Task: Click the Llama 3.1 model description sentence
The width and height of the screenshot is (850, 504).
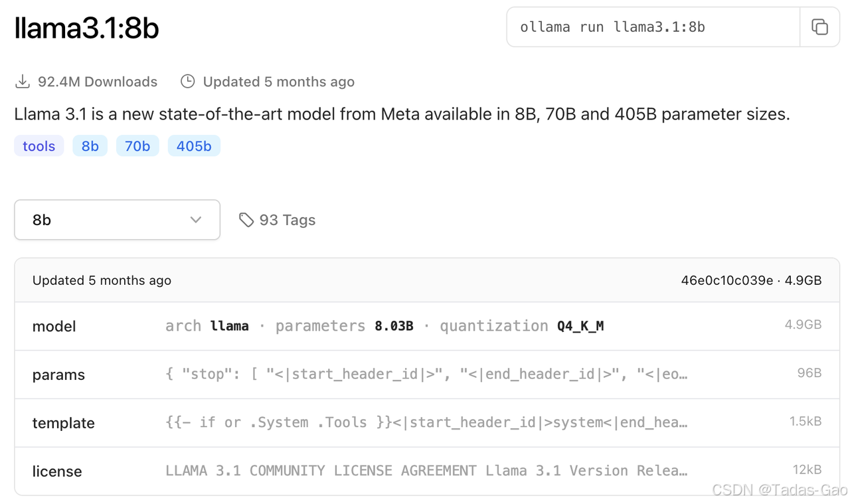Action: click(x=402, y=114)
